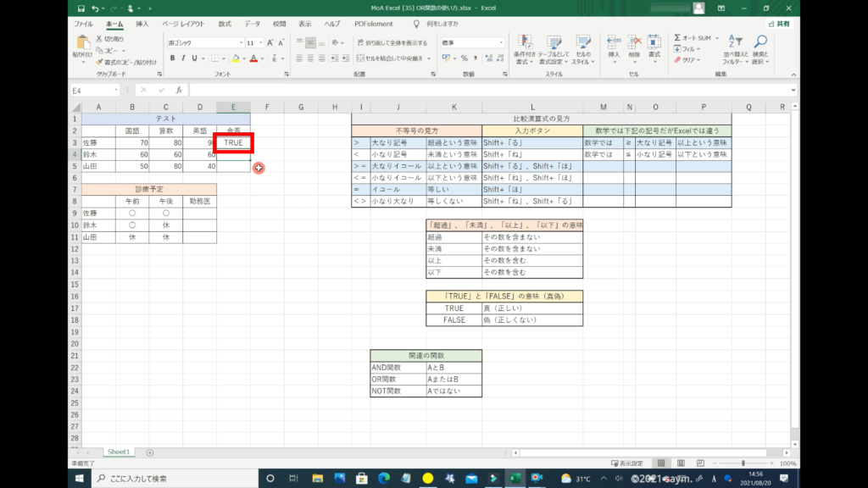Click the red font color swatch
The image size is (868, 488).
tap(253, 58)
